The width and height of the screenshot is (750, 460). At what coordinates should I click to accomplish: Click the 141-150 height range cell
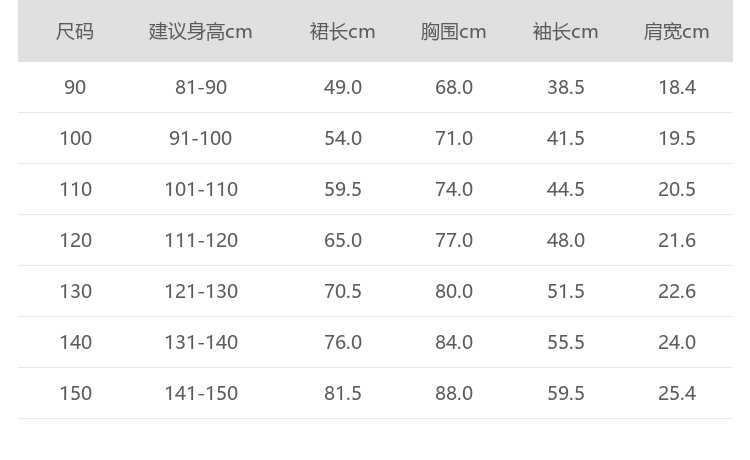pyautogui.click(x=201, y=393)
